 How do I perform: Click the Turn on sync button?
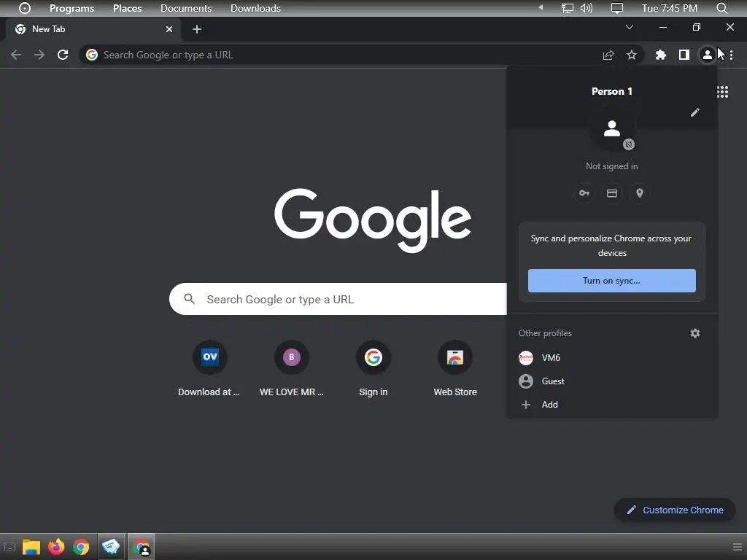pos(612,281)
